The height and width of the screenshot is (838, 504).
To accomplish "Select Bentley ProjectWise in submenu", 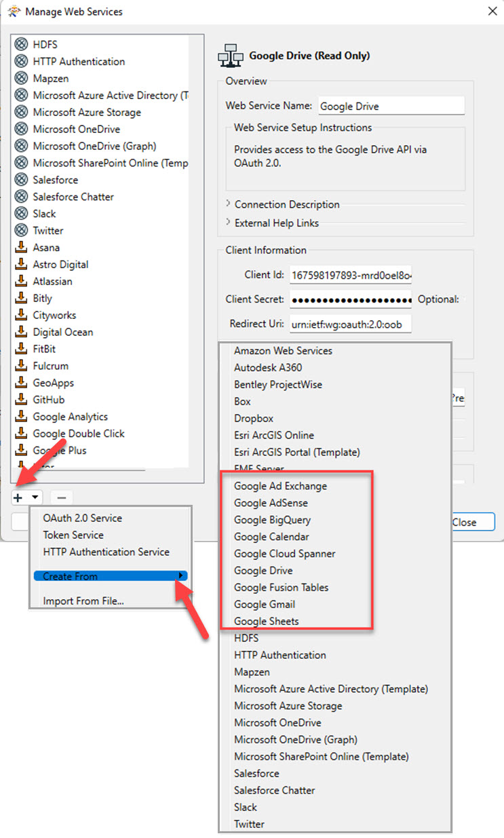I will pyautogui.click(x=278, y=385).
